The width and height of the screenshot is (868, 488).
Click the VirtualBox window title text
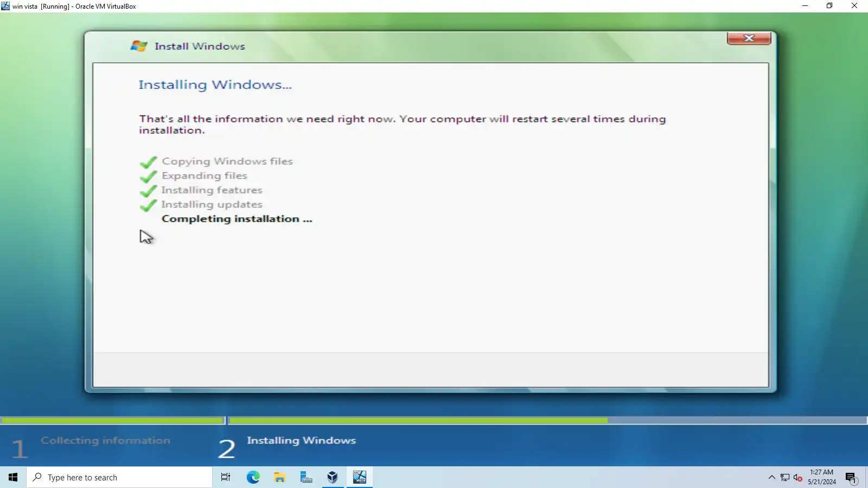coord(74,7)
